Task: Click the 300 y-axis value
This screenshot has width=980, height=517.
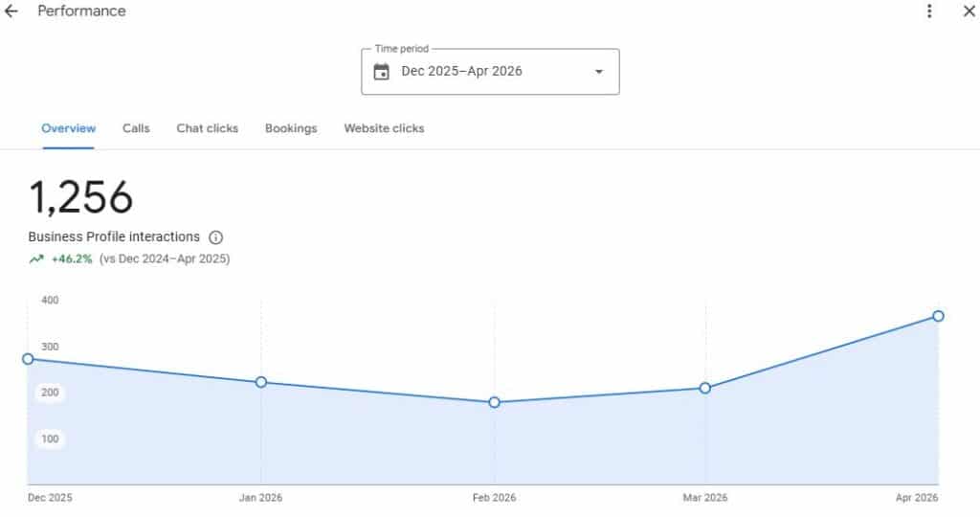Action: coord(50,347)
